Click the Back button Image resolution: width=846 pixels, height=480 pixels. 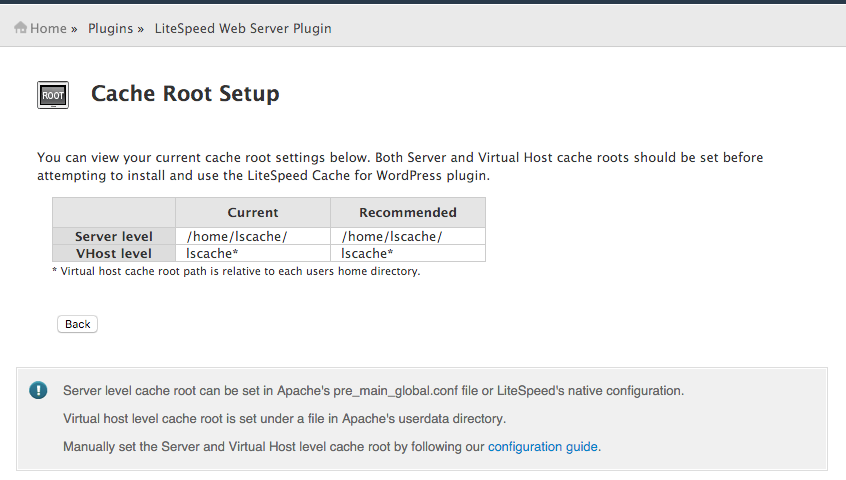78,324
